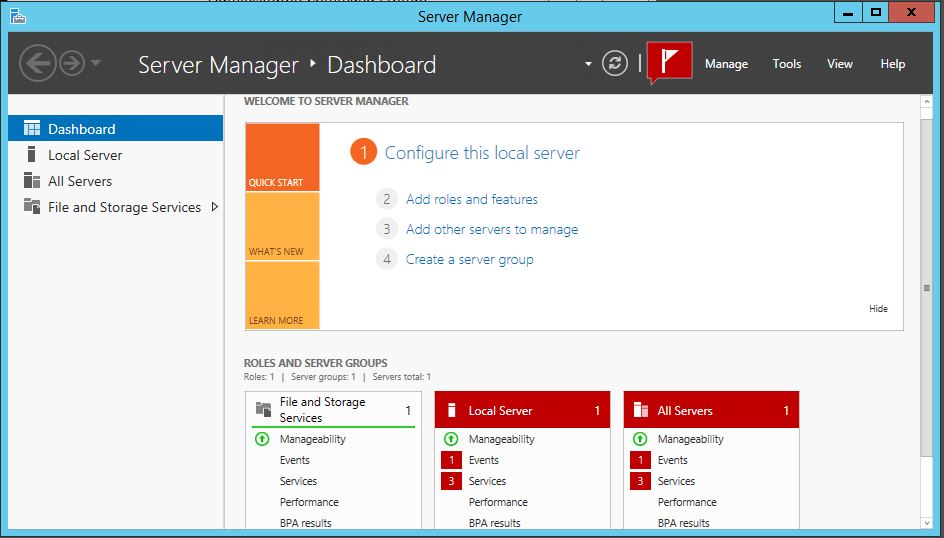Open Manageability in the All Servers tile
The image size is (944, 538).
pyautogui.click(x=691, y=439)
